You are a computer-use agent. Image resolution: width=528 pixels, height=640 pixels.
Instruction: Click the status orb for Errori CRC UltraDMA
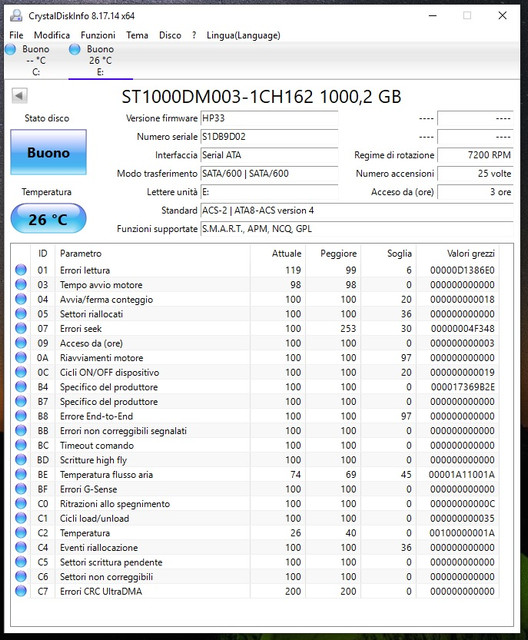tap(21, 591)
